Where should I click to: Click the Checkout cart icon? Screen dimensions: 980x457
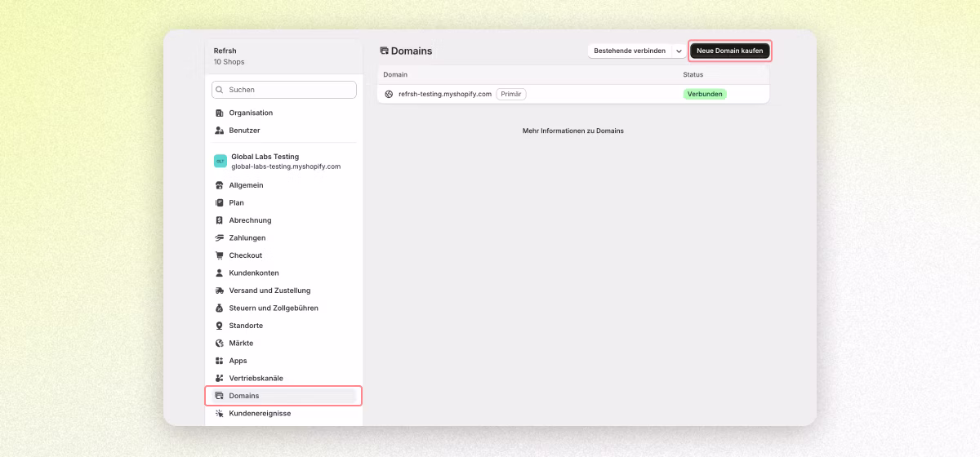click(219, 255)
